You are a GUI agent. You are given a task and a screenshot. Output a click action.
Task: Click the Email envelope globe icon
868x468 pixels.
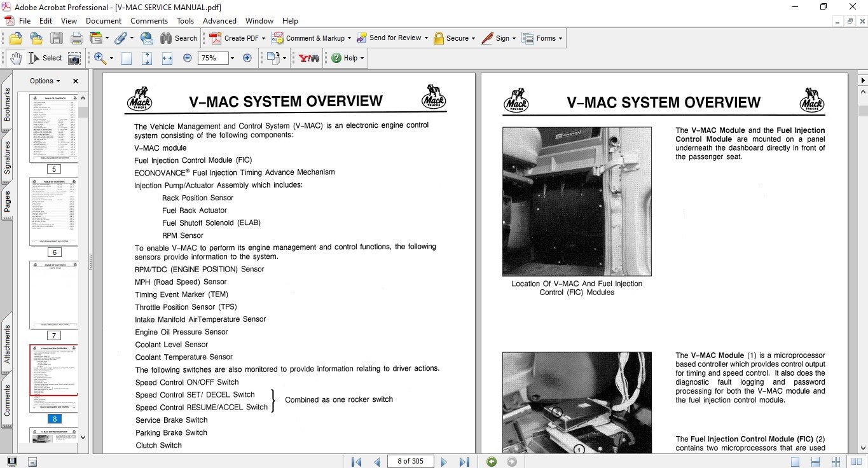pos(146,38)
